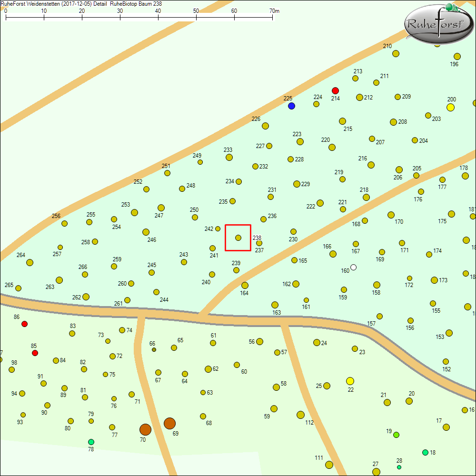
Task: Click the green tree marker 78
Action: [91, 442]
